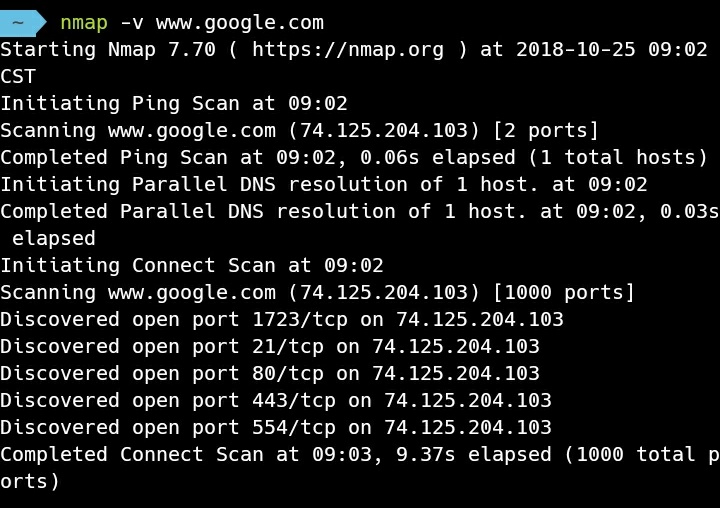Click the 2018-10-25 date text
Image resolution: width=720 pixels, height=508 pixels.
[x=576, y=50]
